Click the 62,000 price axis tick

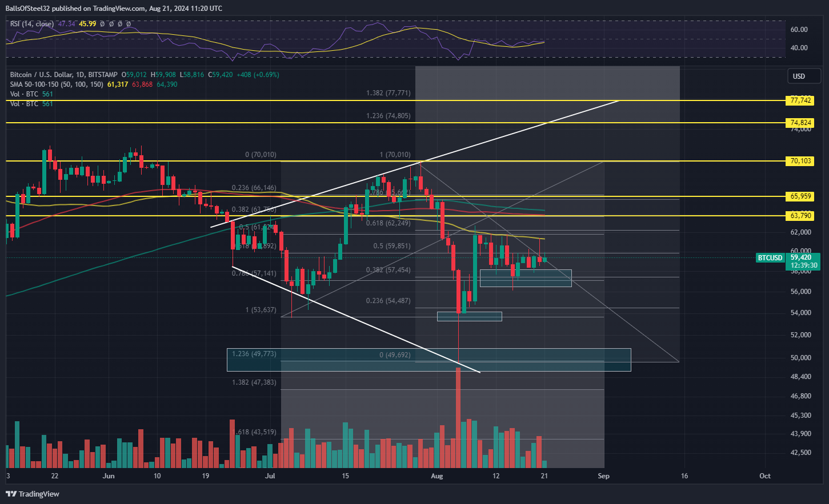pyautogui.click(x=801, y=232)
